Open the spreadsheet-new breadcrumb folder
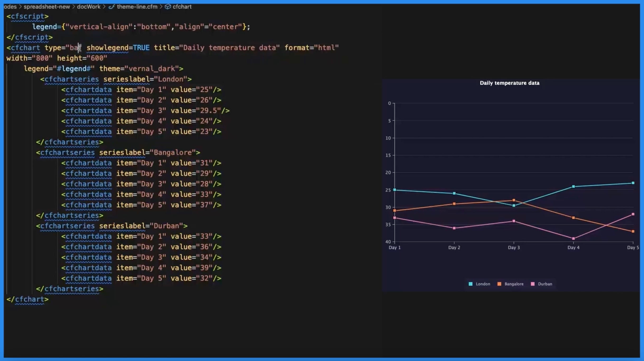The height and width of the screenshot is (361, 644). coord(47,7)
